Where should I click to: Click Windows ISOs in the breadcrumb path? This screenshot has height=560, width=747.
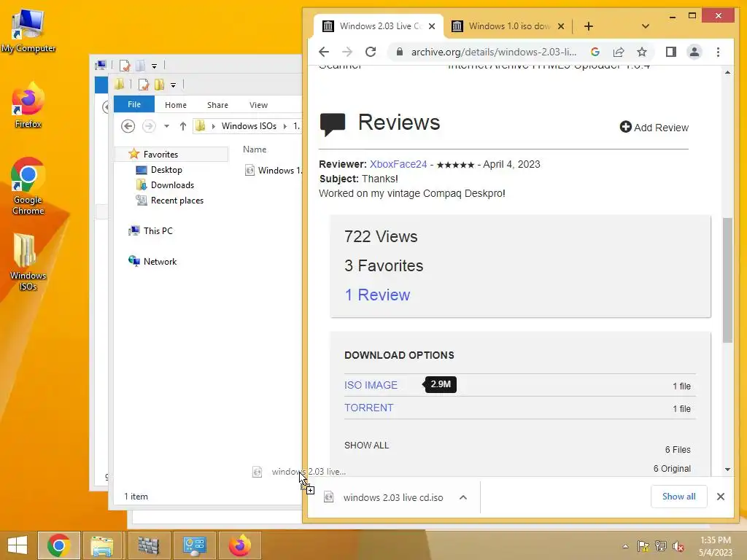(249, 125)
